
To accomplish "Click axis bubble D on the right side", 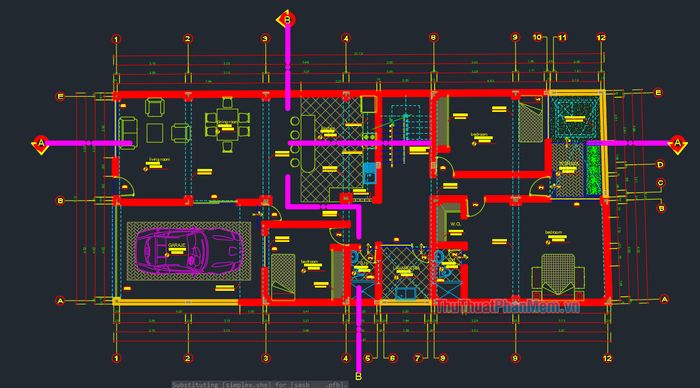I will [660, 165].
